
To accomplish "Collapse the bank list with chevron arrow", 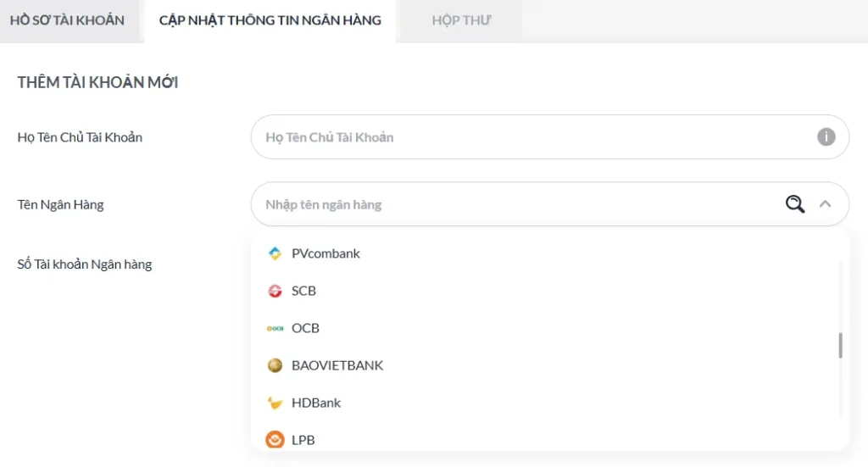I will click(825, 204).
